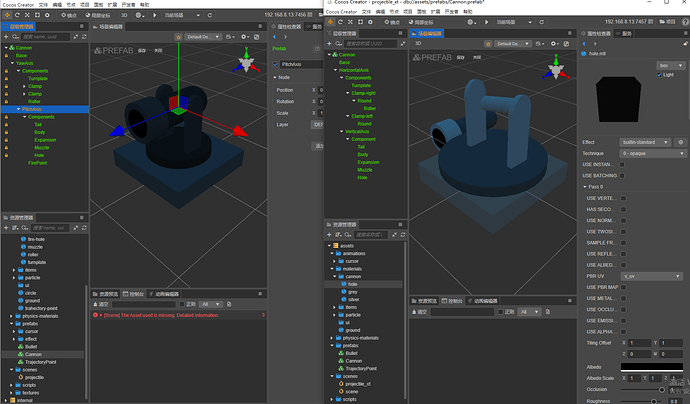The width and height of the screenshot is (690, 404).
Task: Collapse the materials folder in right assets
Action: coord(332,268)
